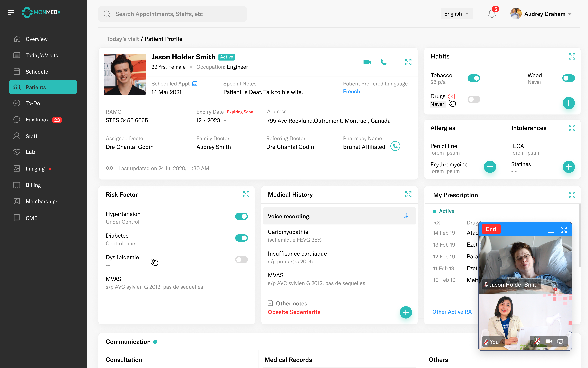Enable the Drugs habit switch
The height and width of the screenshot is (368, 588).
pyautogui.click(x=474, y=99)
